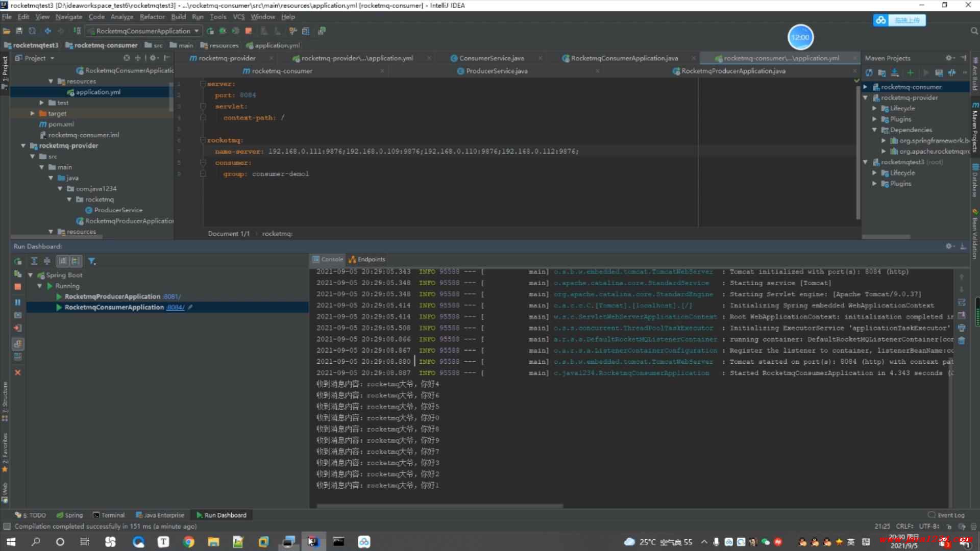The width and height of the screenshot is (980, 551).
Task: Expand the target folder in Project tree
Action: 33,114
